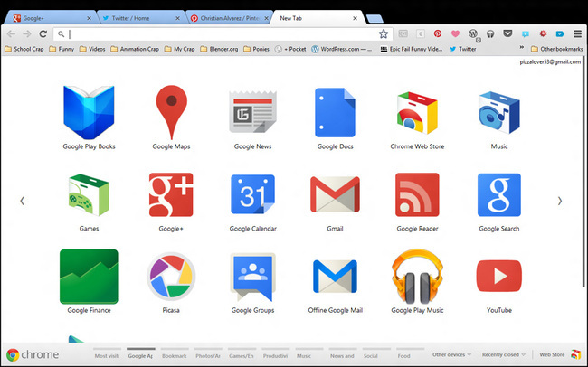588x367 pixels.
Task: Expand the Other devices dropdown
Action: tap(451, 354)
